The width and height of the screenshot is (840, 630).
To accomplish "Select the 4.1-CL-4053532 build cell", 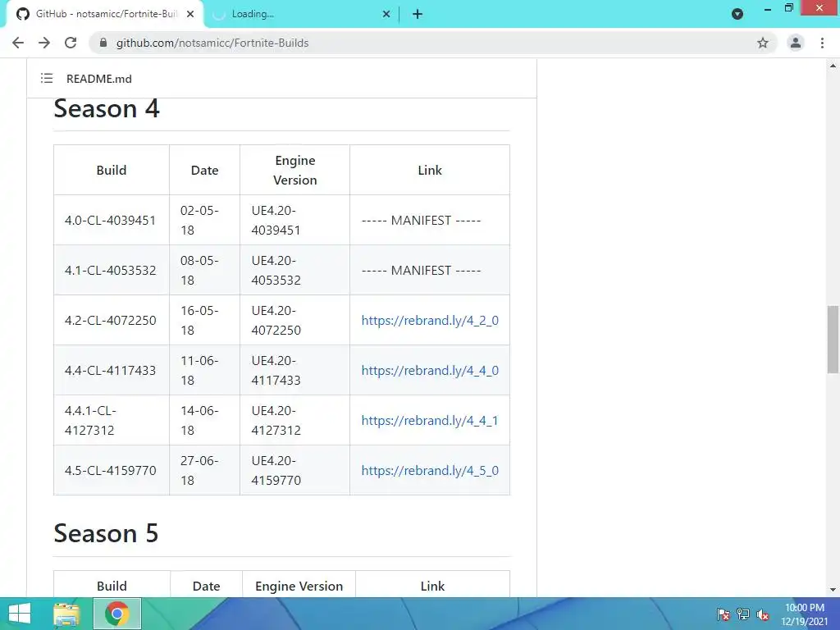I will tap(112, 270).
